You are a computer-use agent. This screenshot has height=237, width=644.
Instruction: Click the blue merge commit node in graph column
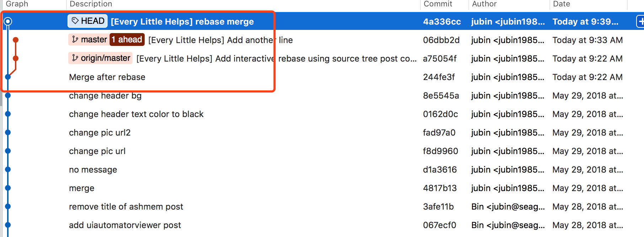7,77
